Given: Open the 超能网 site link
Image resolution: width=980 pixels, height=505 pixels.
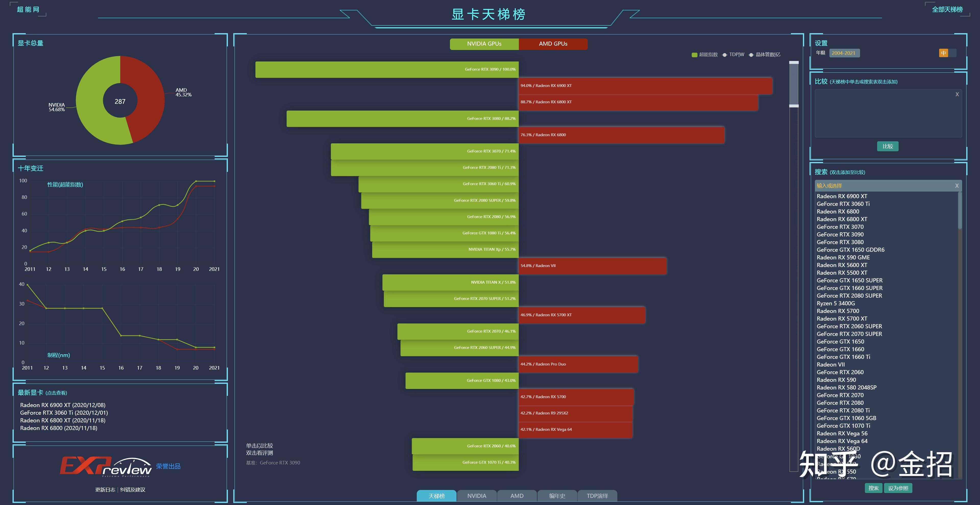Looking at the screenshot, I should (28, 9).
